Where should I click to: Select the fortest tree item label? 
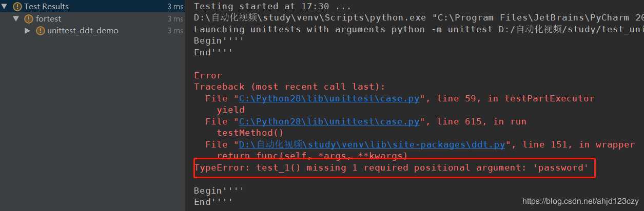(x=48, y=19)
